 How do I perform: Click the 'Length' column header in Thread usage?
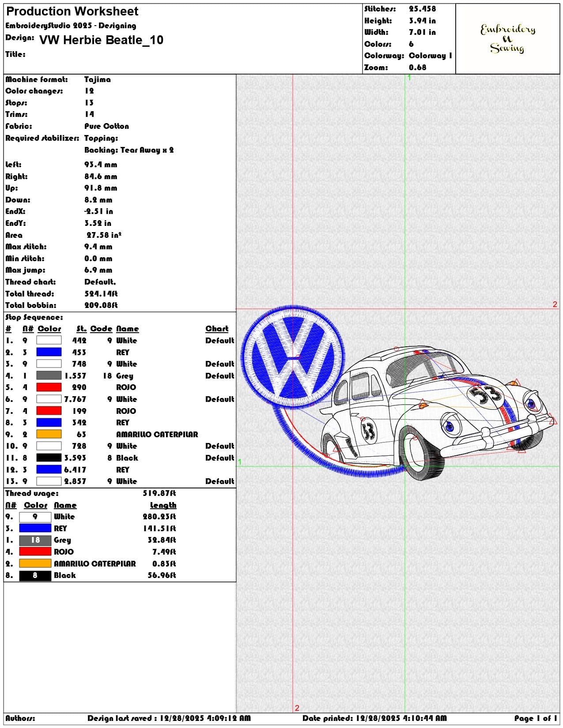(x=163, y=505)
